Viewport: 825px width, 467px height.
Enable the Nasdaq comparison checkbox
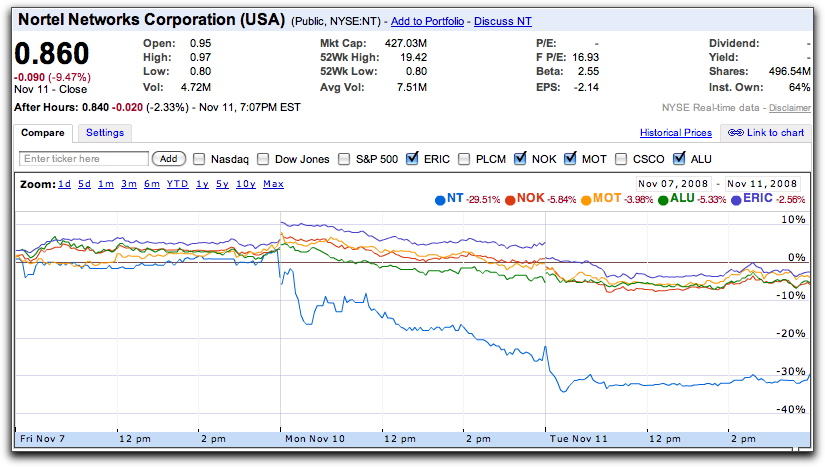click(199, 159)
